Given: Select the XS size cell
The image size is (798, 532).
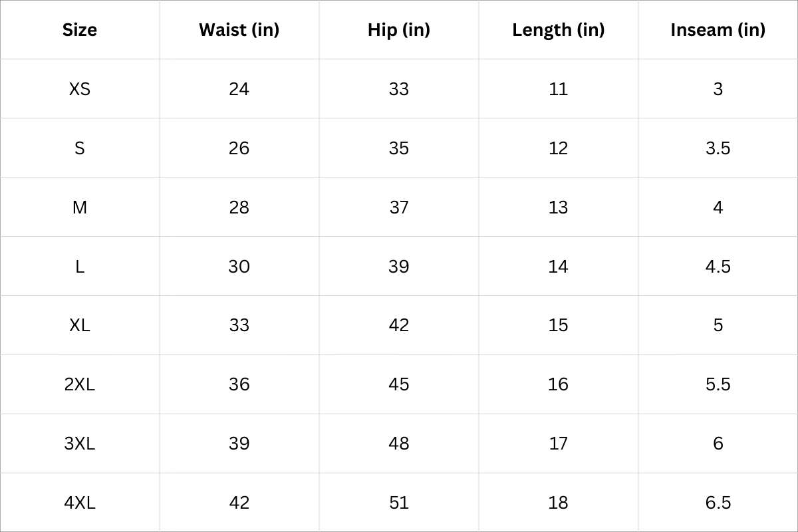Looking at the screenshot, I should 80,89.
